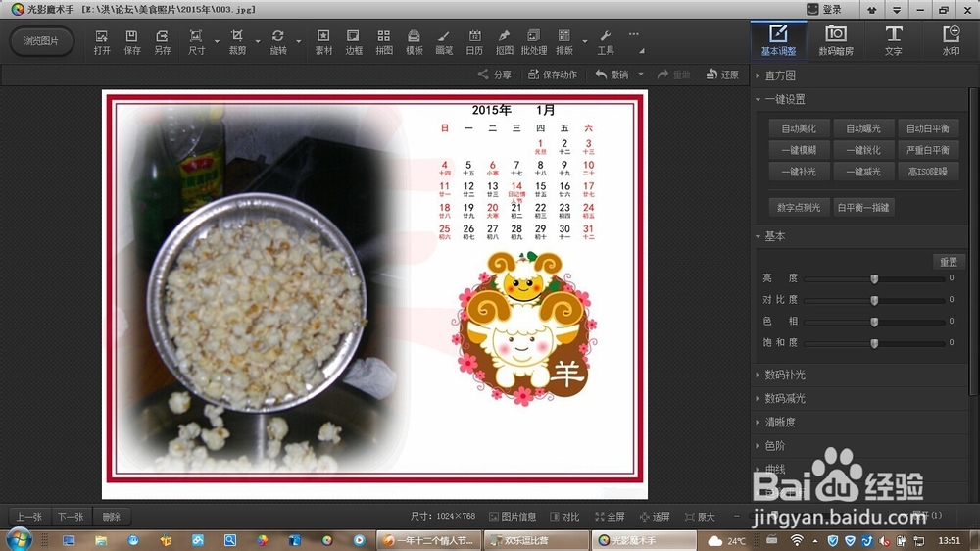980x551 pixels.
Task: Adjust the 亮度 brightness slider
Action: [874, 279]
